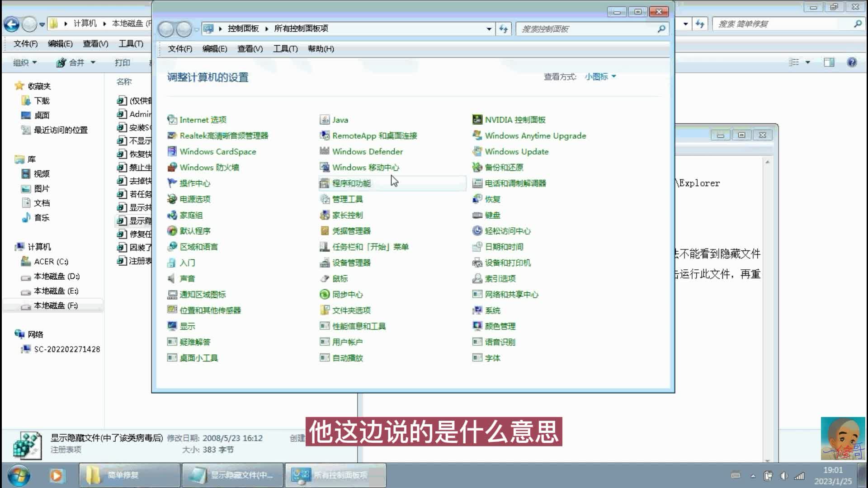Open the Java control panel icon

[x=324, y=120]
